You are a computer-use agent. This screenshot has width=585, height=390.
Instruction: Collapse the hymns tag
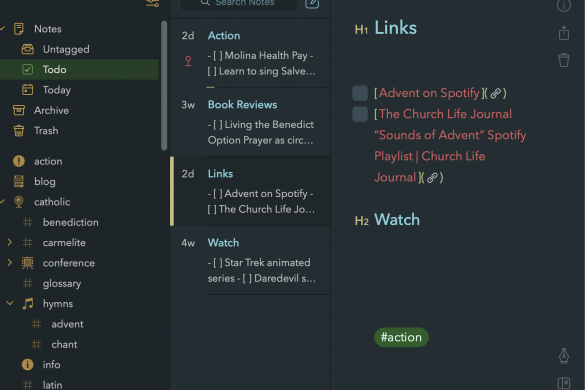pos(10,303)
